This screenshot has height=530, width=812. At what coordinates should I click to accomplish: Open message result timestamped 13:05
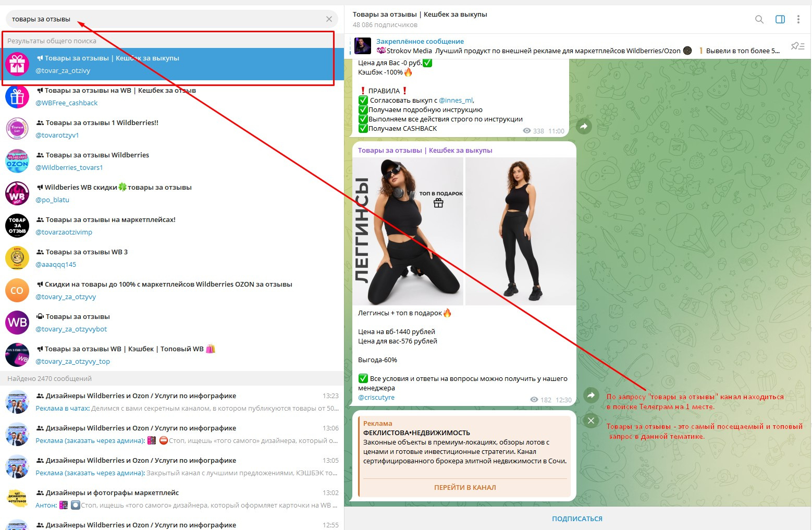click(x=172, y=466)
